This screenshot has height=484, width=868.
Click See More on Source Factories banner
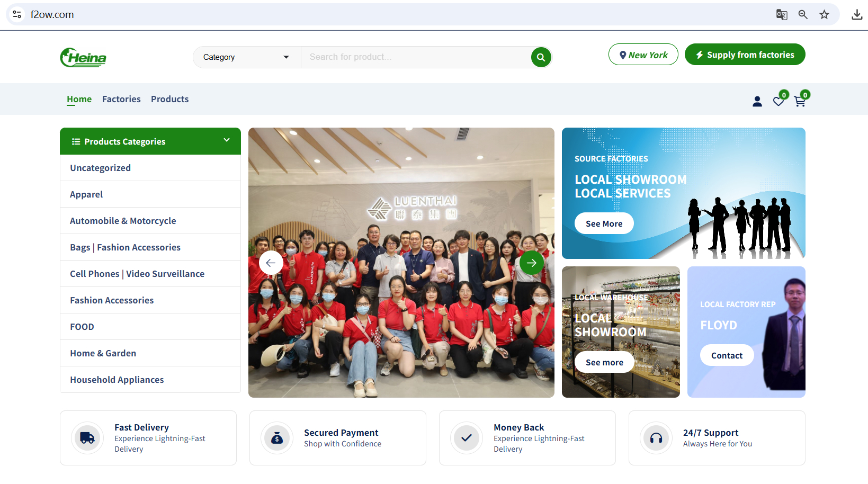(x=604, y=223)
